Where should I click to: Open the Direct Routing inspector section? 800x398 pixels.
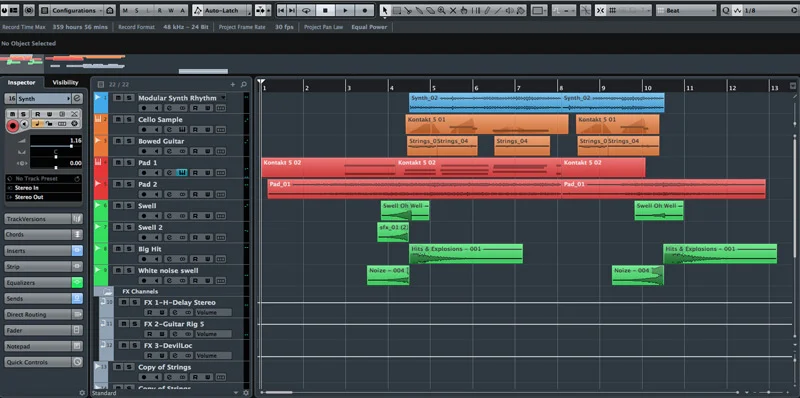(x=43, y=315)
